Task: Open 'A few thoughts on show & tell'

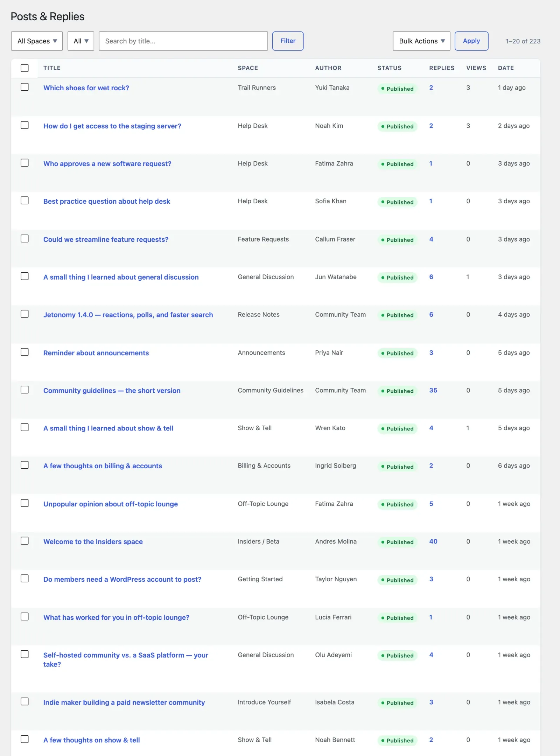Action: pyautogui.click(x=92, y=740)
